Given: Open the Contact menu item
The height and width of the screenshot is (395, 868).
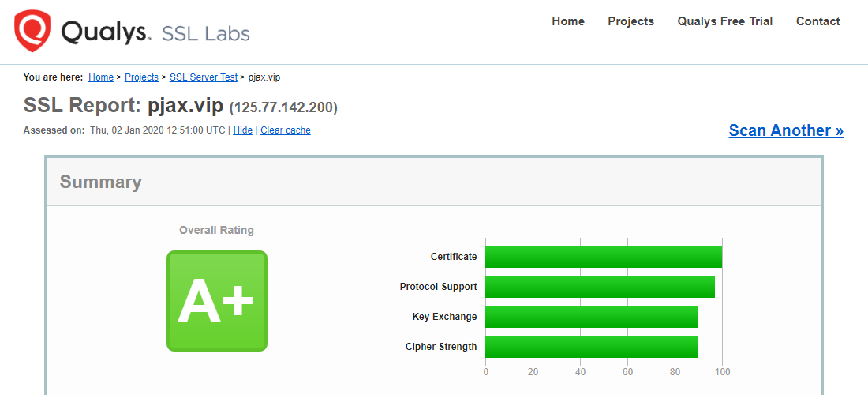Looking at the screenshot, I should pyautogui.click(x=817, y=21).
